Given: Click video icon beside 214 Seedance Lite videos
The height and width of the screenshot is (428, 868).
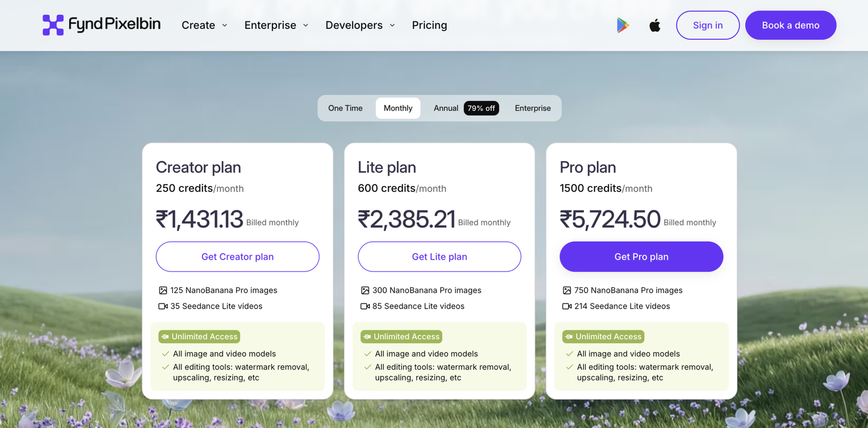Looking at the screenshot, I should coord(567,306).
